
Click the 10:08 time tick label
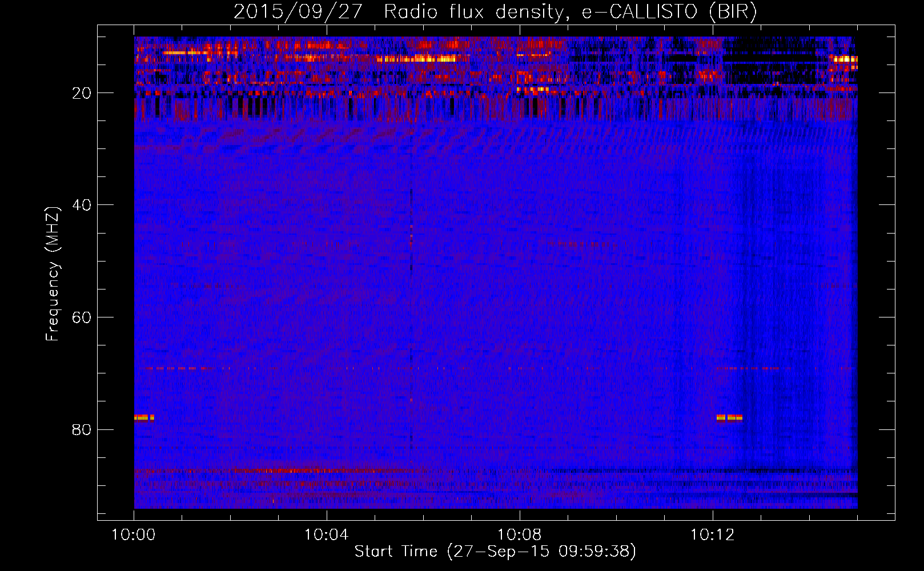520,535
